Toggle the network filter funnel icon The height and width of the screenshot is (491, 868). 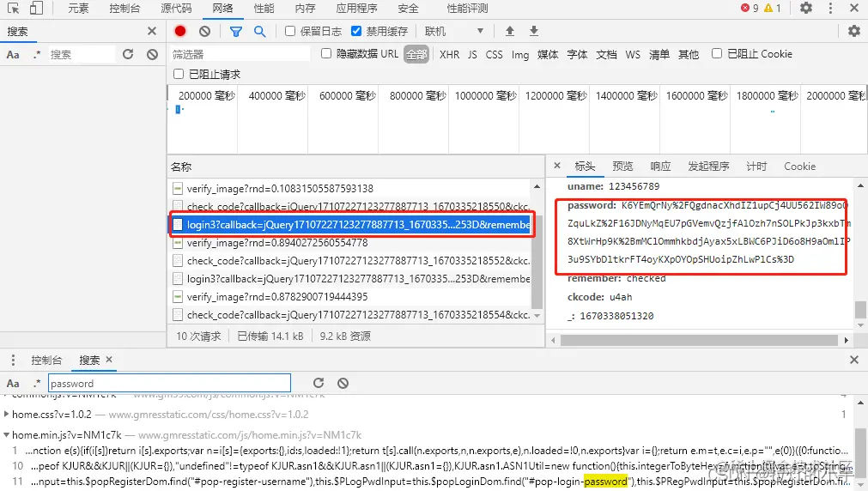pos(236,32)
